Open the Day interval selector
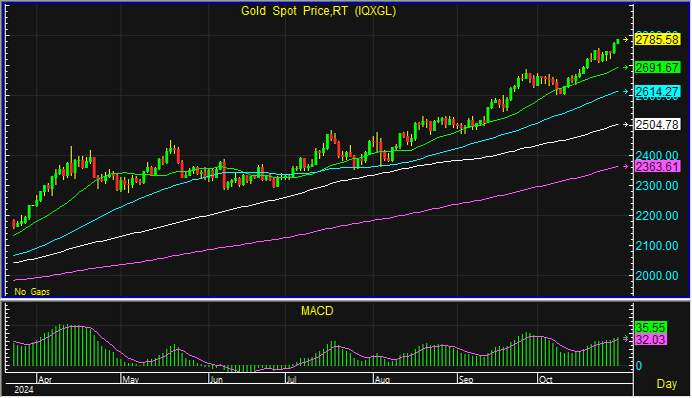The height and width of the screenshot is (398, 692). tap(666, 384)
